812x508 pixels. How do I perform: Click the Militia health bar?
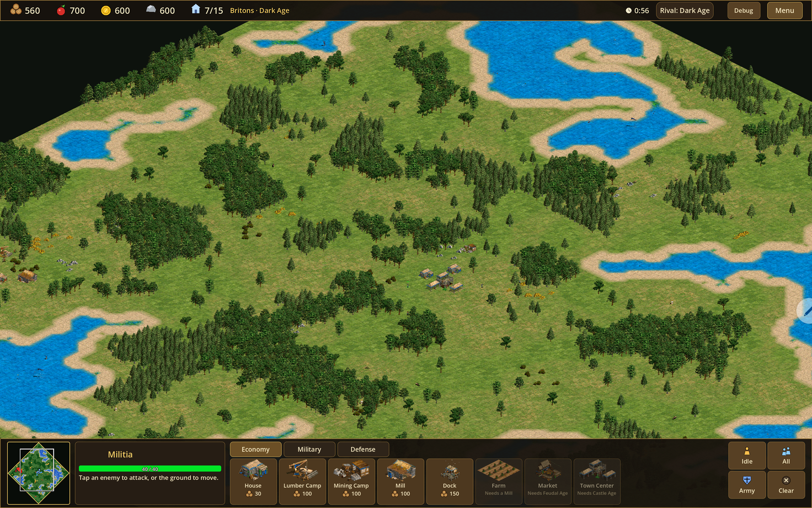(x=150, y=469)
